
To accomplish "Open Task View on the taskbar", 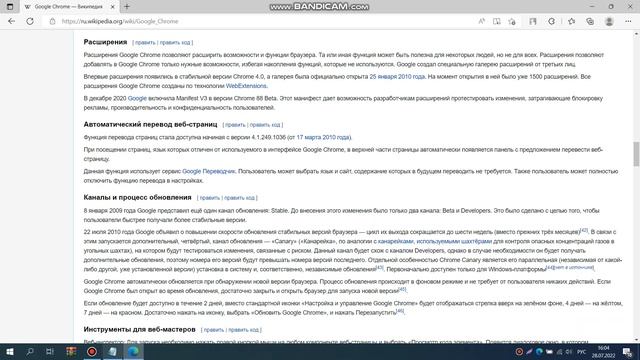I will [50, 351].
